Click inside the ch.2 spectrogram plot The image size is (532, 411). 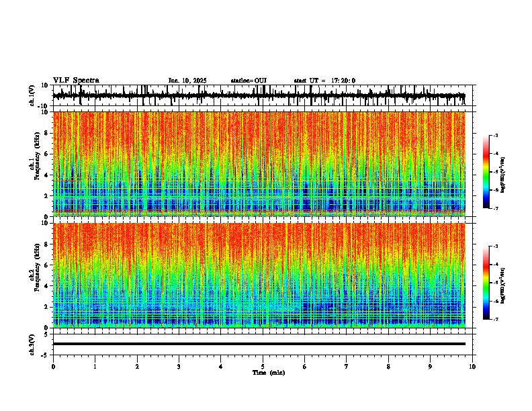coord(259,275)
